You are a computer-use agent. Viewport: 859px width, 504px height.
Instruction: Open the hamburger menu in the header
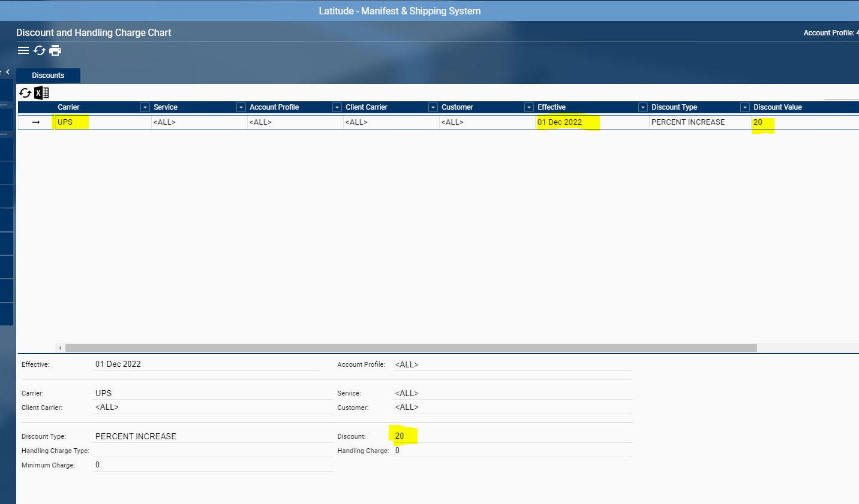(23, 50)
